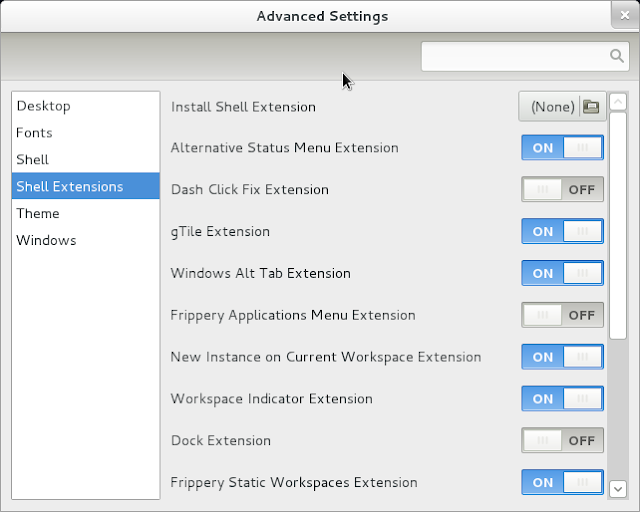Enable Frippery Applications Menu Extension
Viewport: 640px width, 512px height.
(x=562, y=315)
